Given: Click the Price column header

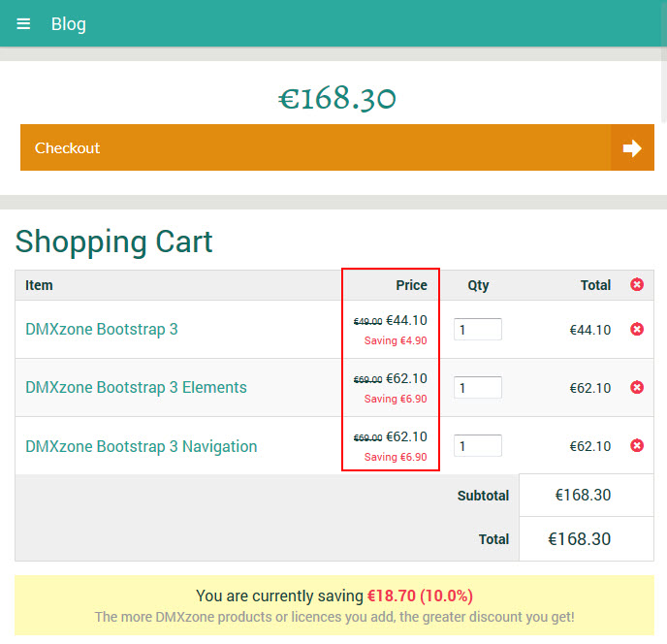Looking at the screenshot, I should coord(411,285).
